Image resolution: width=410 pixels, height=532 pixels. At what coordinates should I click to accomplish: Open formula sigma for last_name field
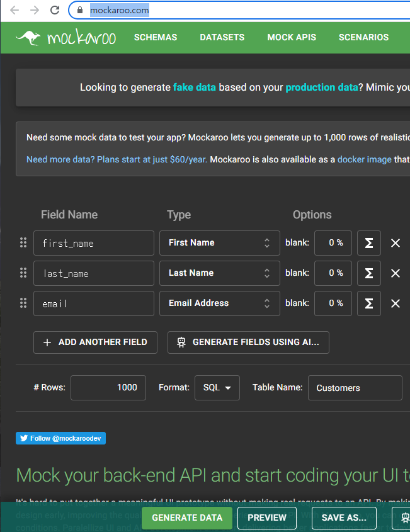369,273
